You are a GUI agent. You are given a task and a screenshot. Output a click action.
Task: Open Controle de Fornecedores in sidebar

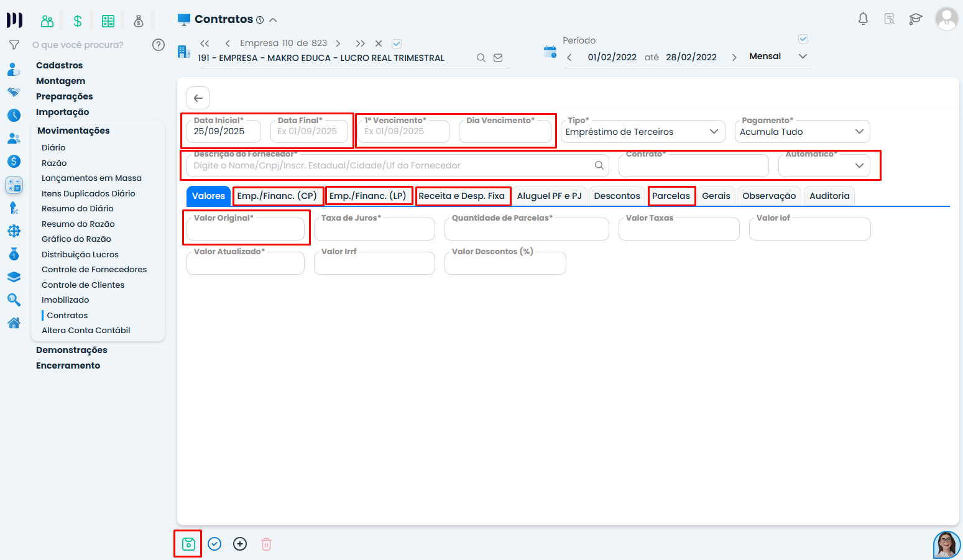(94, 270)
